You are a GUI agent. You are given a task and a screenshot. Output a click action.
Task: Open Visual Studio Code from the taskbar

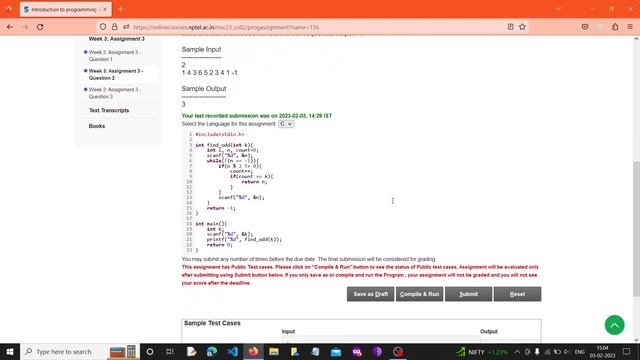tap(233, 351)
